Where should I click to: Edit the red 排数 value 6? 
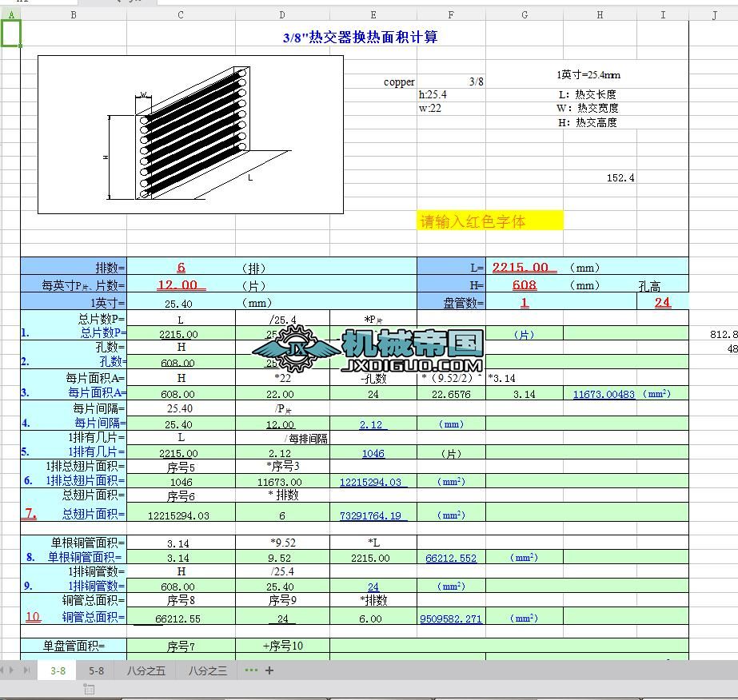click(x=181, y=267)
